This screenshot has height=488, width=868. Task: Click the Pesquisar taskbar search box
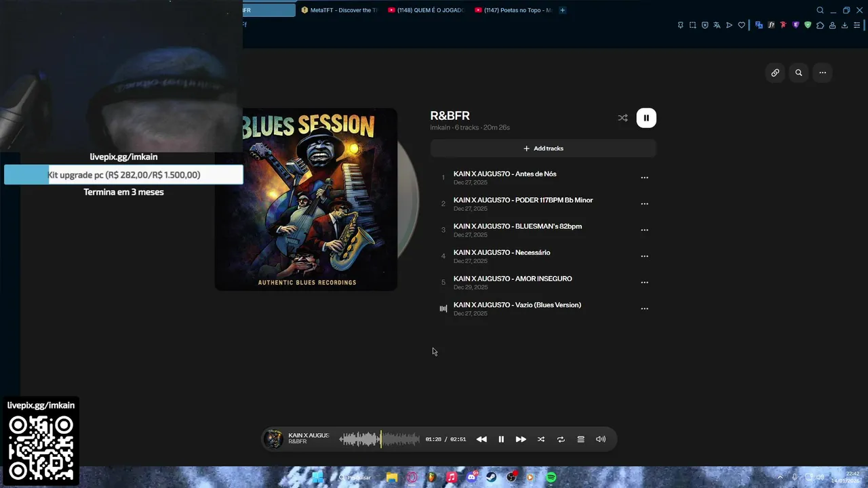tap(355, 477)
